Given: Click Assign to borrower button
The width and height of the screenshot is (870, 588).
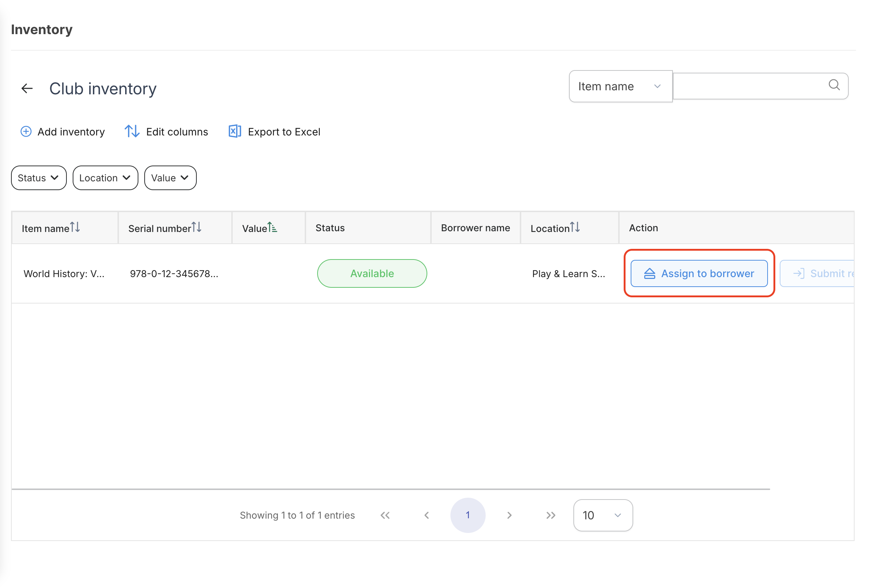Looking at the screenshot, I should 699,273.
